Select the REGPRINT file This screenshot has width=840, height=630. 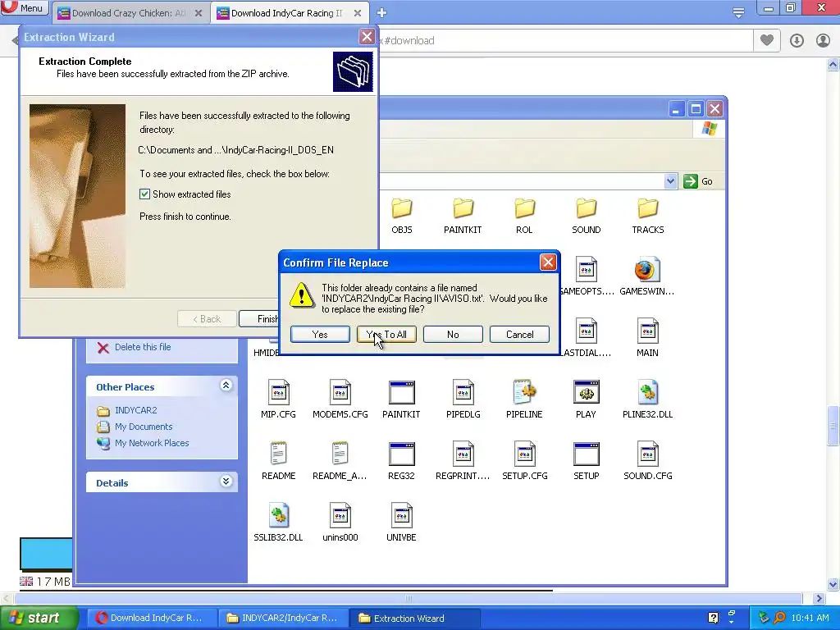pyautogui.click(x=463, y=460)
